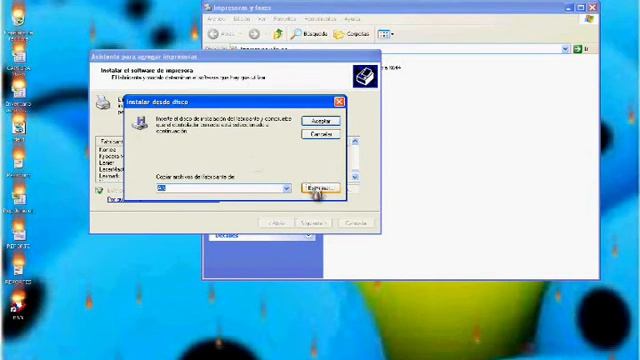Screen dimensions: 640x360
Task: Open the Vistas dropdown in toolbar
Action: coord(385,34)
